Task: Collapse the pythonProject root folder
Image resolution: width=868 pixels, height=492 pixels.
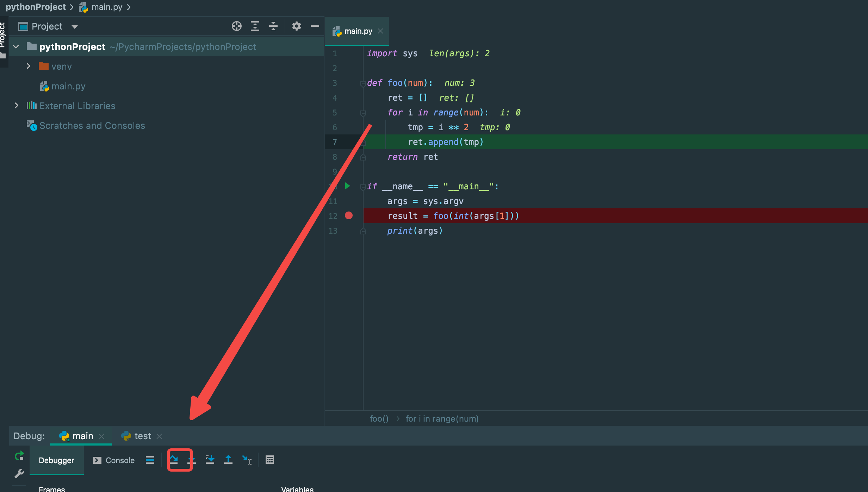Action: (x=16, y=46)
